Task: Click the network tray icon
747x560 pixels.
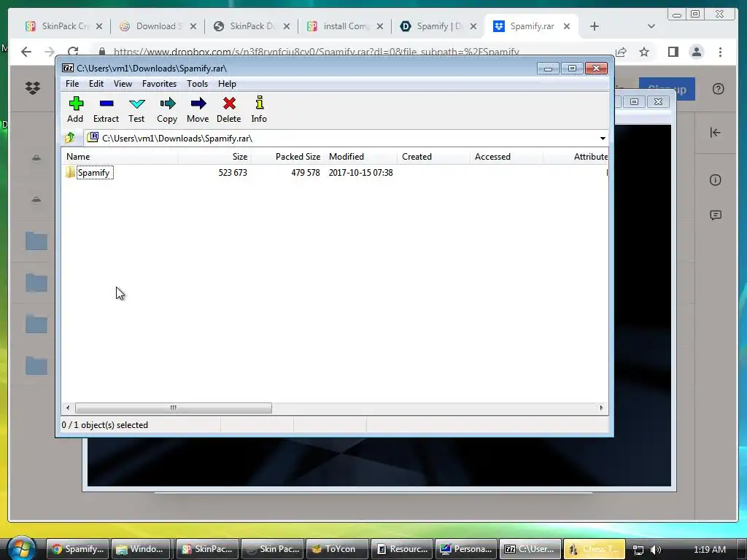Action: point(638,550)
